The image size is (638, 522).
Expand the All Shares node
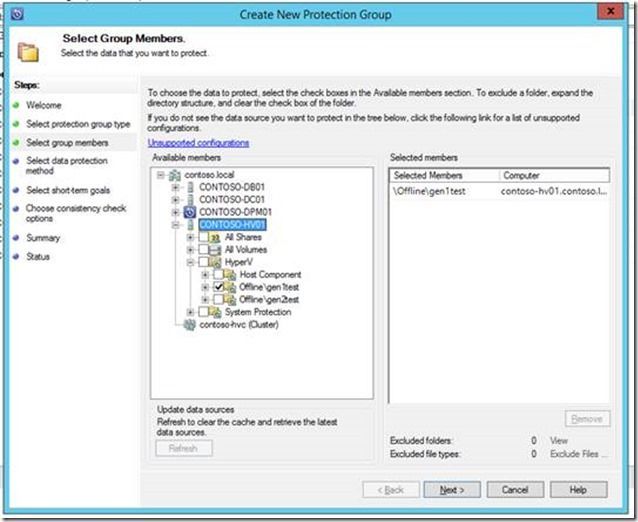pyautogui.click(x=190, y=237)
